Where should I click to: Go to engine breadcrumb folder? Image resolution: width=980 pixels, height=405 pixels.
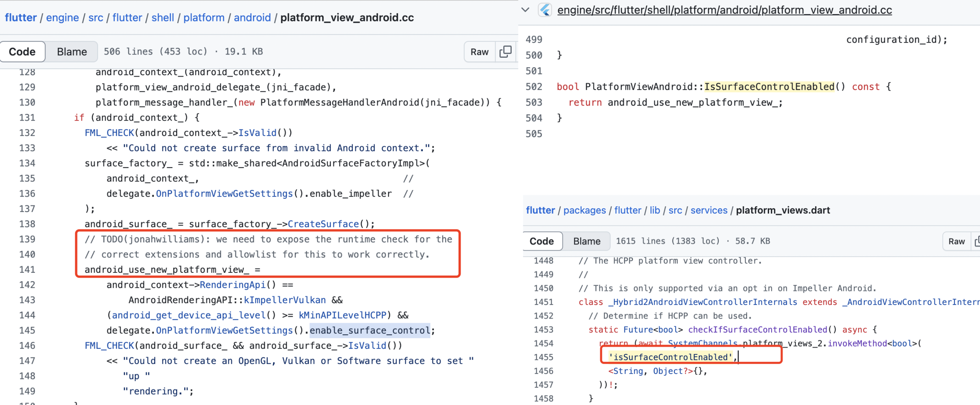tap(62, 17)
